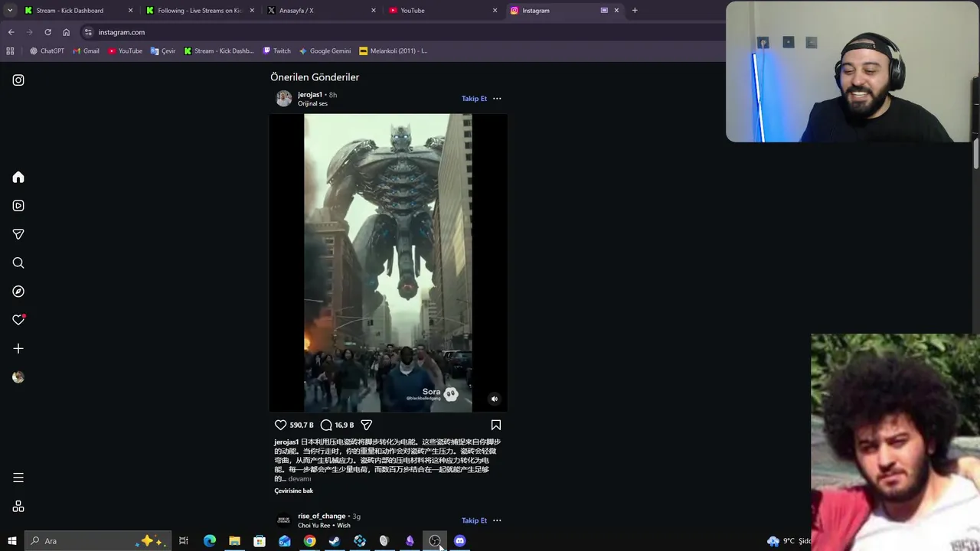
Task: Open the Chrome apps grid shortcut
Action: [10, 51]
